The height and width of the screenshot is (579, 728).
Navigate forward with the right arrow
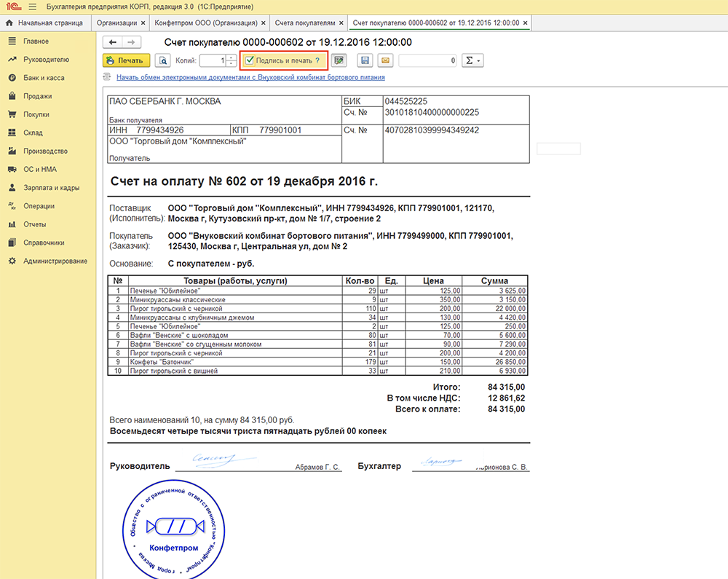pos(131,42)
